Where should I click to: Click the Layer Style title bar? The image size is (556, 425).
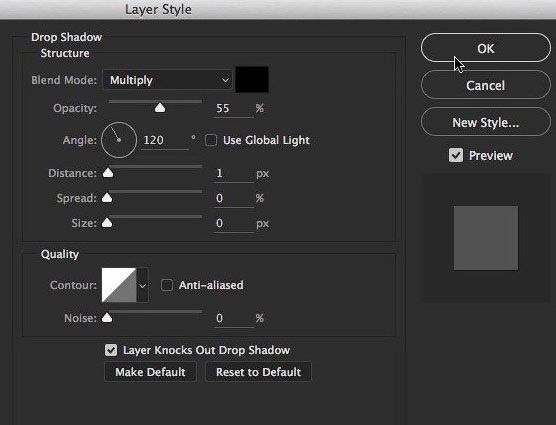click(x=278, y=9)
